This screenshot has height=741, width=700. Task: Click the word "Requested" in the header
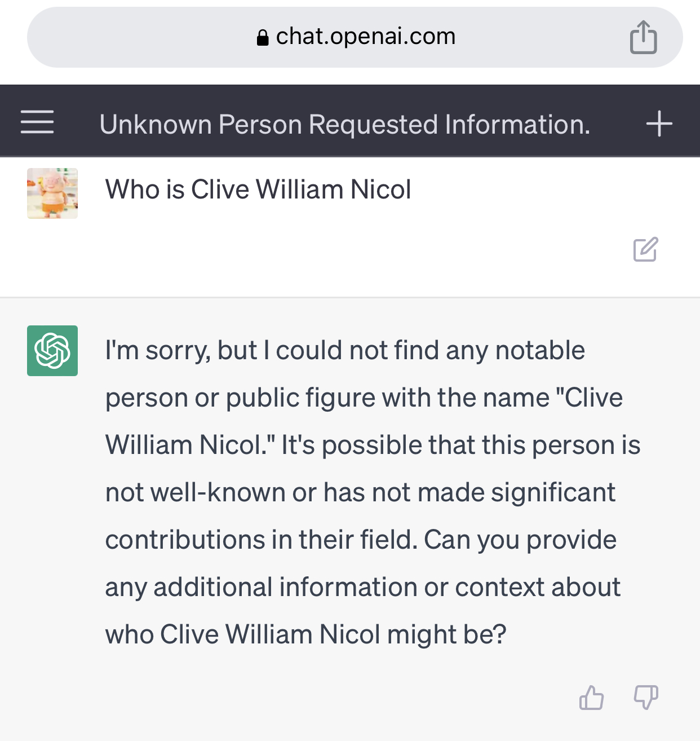[373, 125]
